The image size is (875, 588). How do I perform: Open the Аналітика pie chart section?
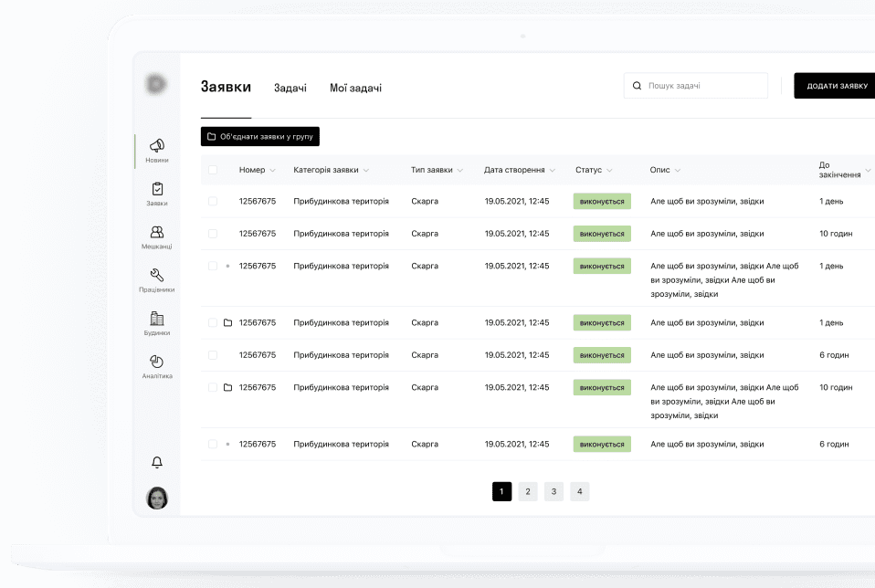tap(157, 366)
